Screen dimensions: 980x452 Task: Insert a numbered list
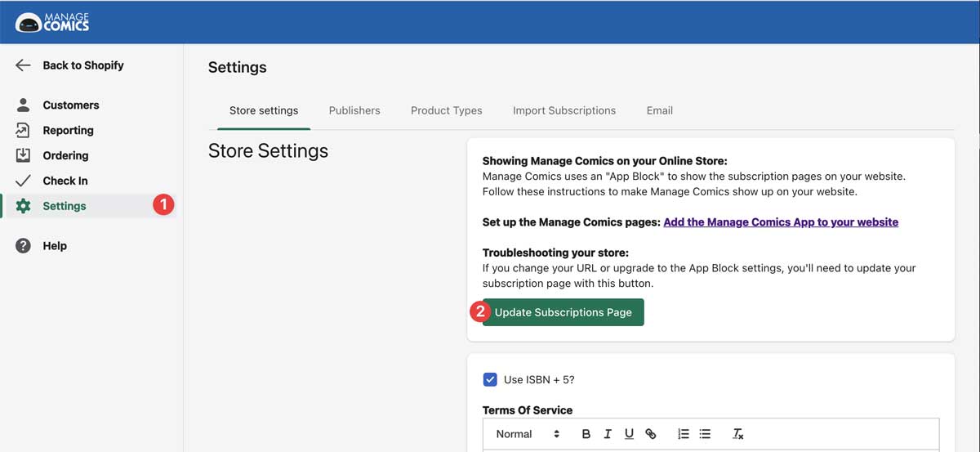tap(684, 434)
